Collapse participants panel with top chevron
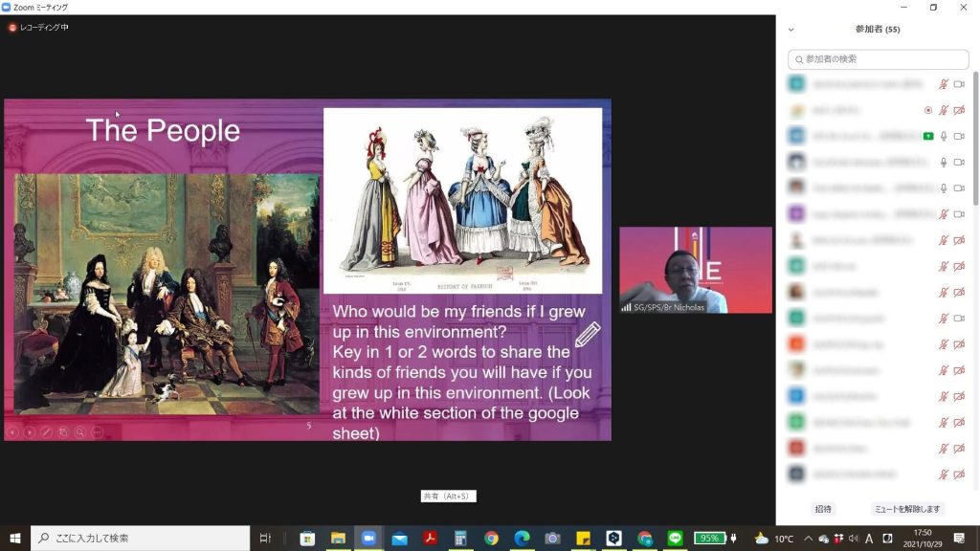 (791, 30)
